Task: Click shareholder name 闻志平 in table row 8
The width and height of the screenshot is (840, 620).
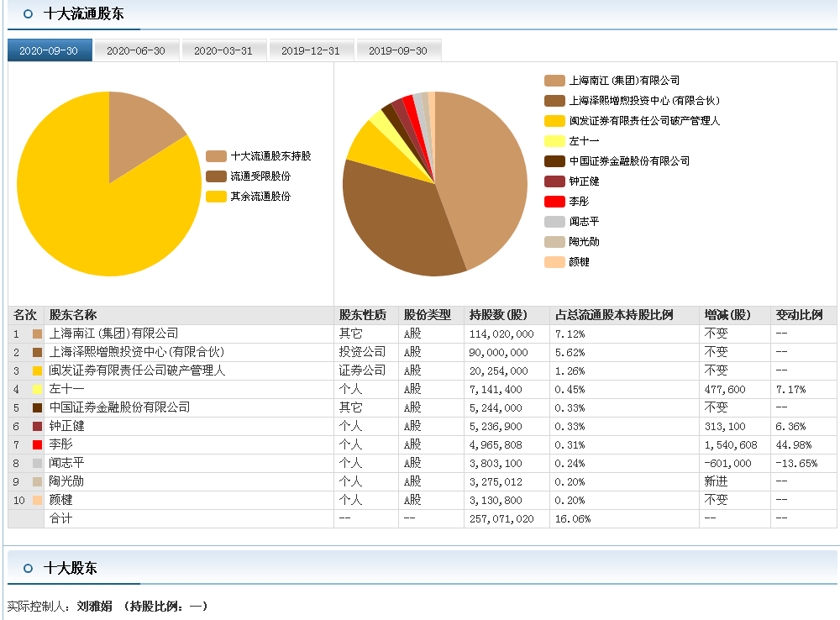Action: coord(66,463)
